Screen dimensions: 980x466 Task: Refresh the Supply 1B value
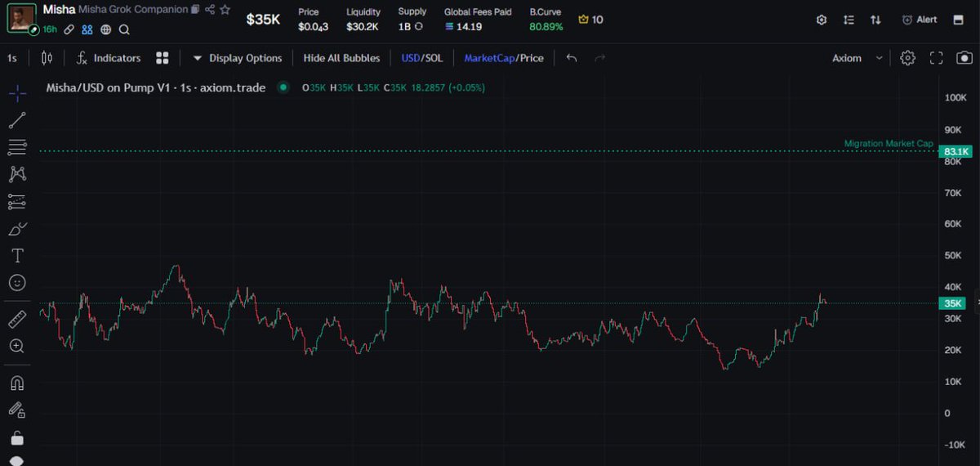[x=419, y=26]
